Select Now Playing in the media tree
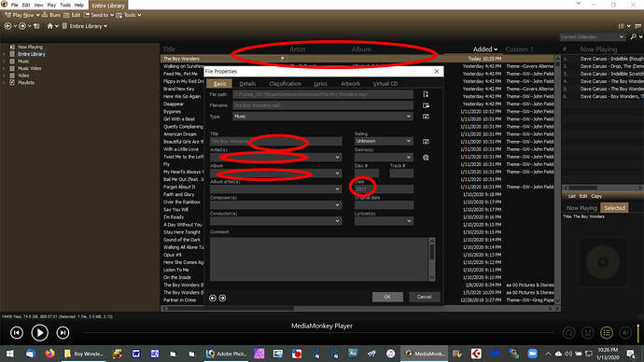The width and height of the screenshot is (644, 362). (30, 48)
